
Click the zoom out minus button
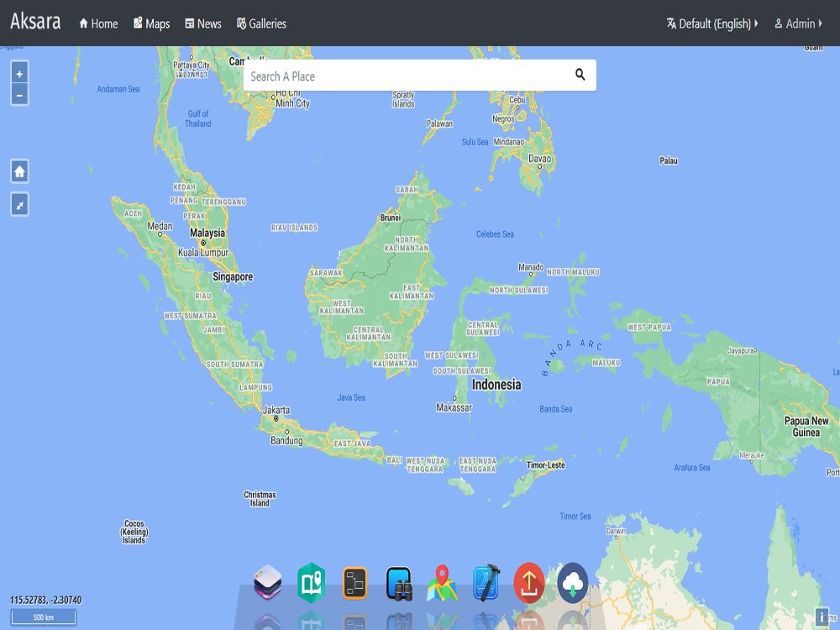tap(19, 95)
